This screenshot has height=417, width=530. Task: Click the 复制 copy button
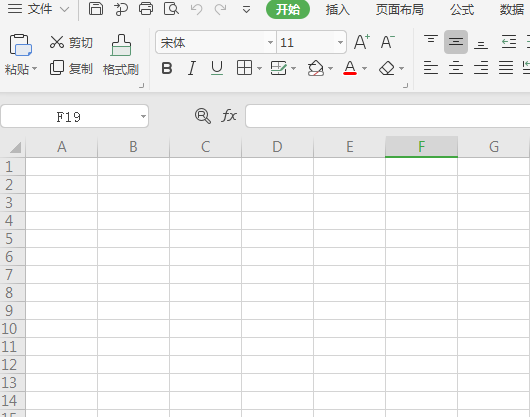tap(71, 69)
